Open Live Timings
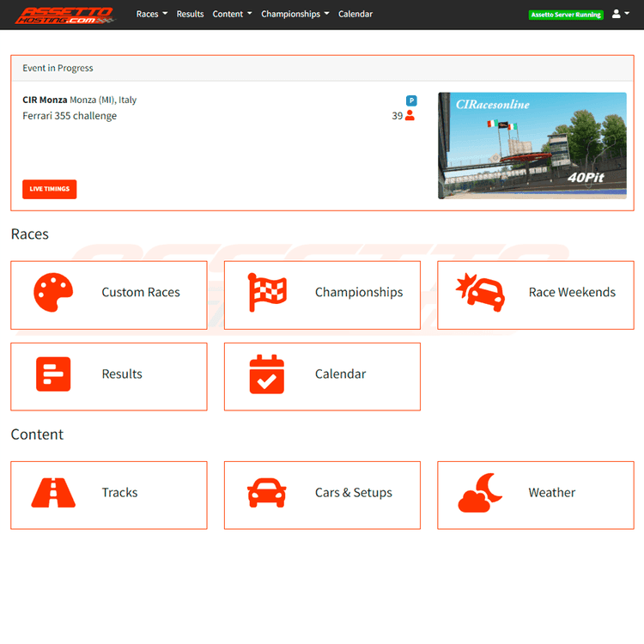The width and height of the screenshot is (644, 644). pyautogui.click(x=49, y=189)
